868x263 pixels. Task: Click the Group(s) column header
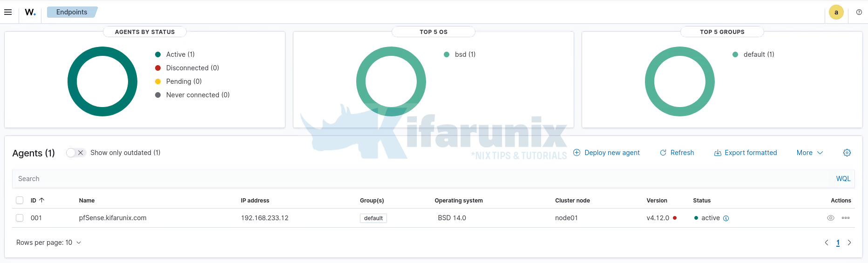click(372, 201)
